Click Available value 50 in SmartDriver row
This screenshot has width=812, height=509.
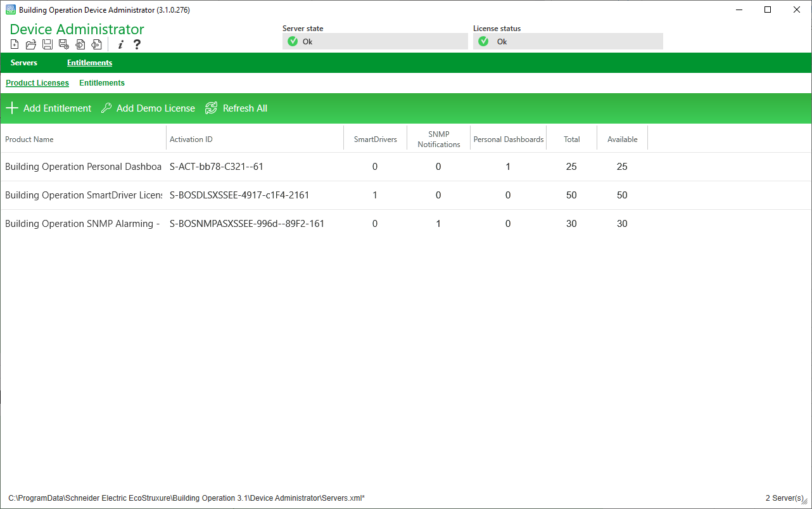(x=622, y=195)
